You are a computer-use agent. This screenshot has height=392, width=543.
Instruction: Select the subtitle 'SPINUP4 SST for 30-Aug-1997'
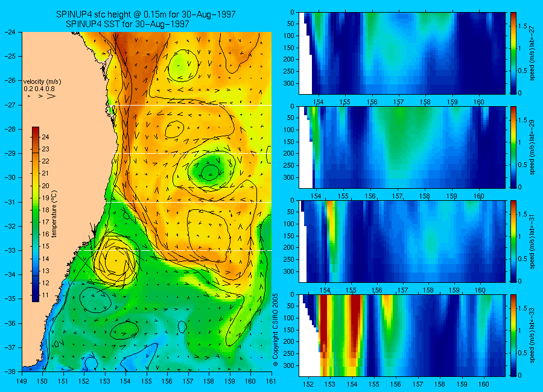pyautogui.click(x=127, y=24)
